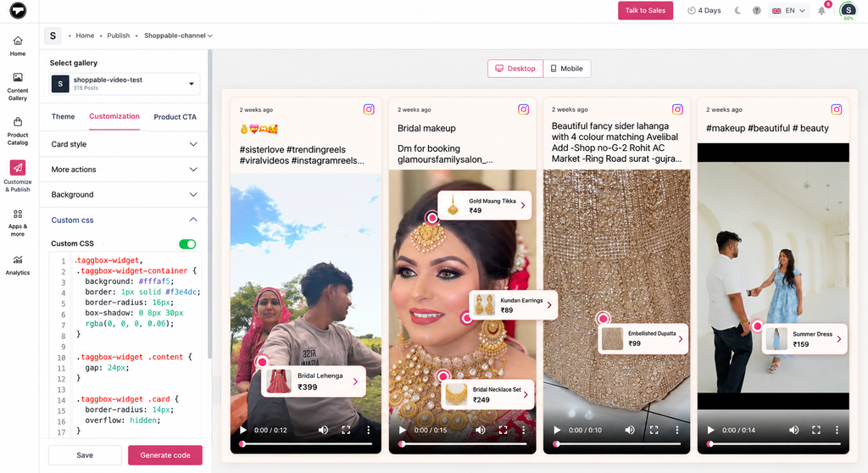The image size is (868, 473).
Task: Switch preview to Mobile view
Action: (567, 69)
